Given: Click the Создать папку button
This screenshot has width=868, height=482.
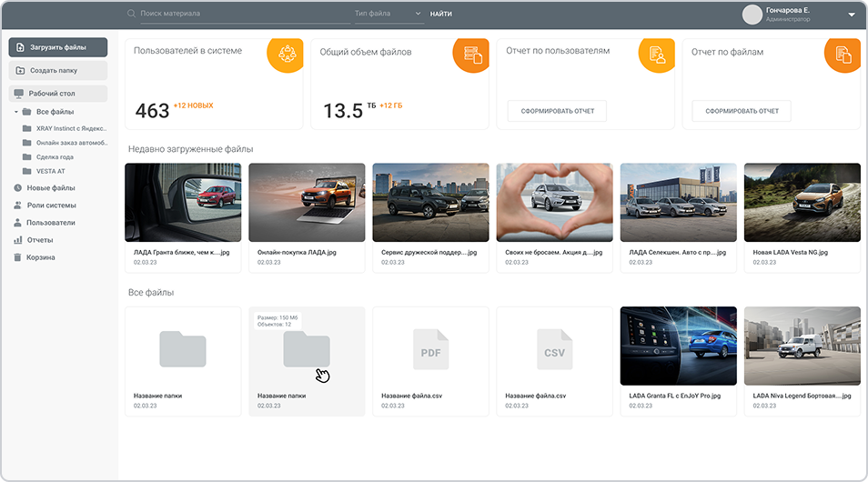Looking at the screenshot, I should 58,70.
